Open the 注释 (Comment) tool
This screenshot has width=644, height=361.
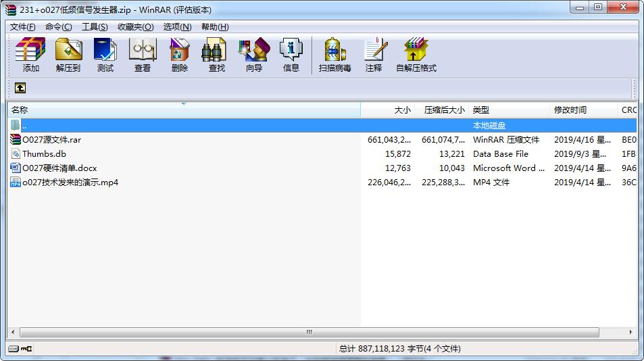point(374,55)
